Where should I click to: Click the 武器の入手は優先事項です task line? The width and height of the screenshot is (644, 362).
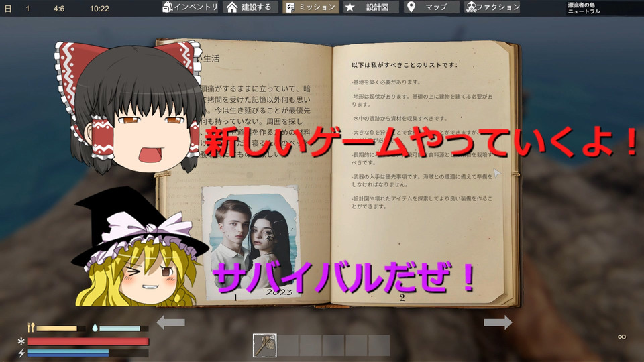[422, 180]
